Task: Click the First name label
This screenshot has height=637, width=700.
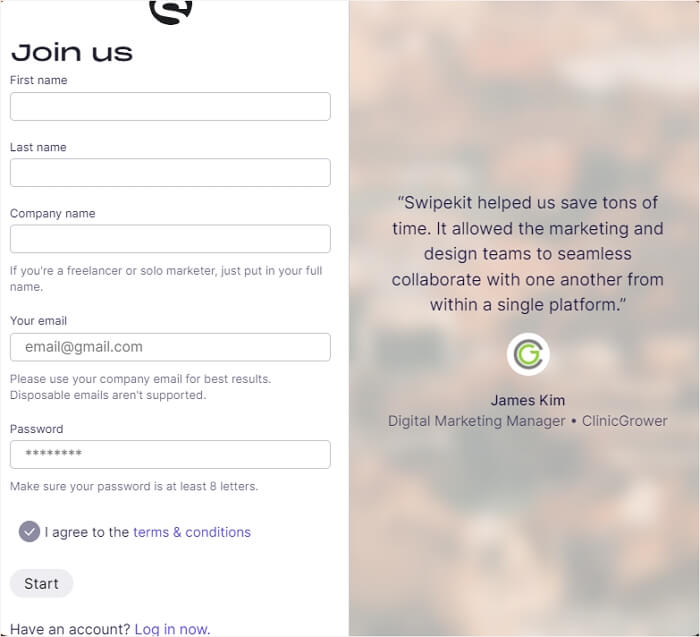Action: [39, 80]
